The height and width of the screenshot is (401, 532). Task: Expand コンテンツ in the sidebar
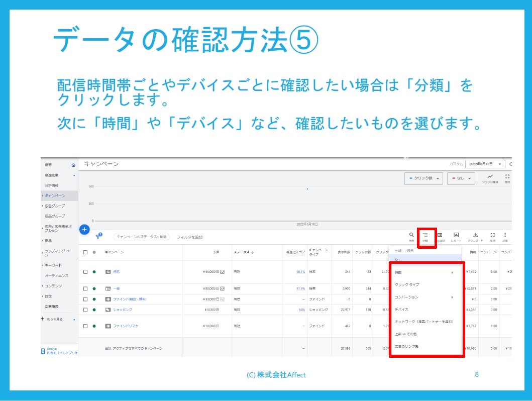coord(42,286)
